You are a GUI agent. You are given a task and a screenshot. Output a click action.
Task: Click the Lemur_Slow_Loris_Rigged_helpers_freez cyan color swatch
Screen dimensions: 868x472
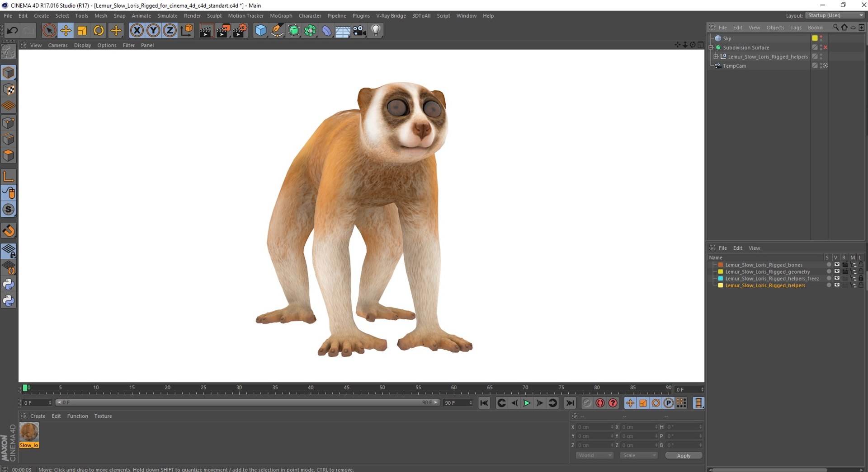(721, 279)
